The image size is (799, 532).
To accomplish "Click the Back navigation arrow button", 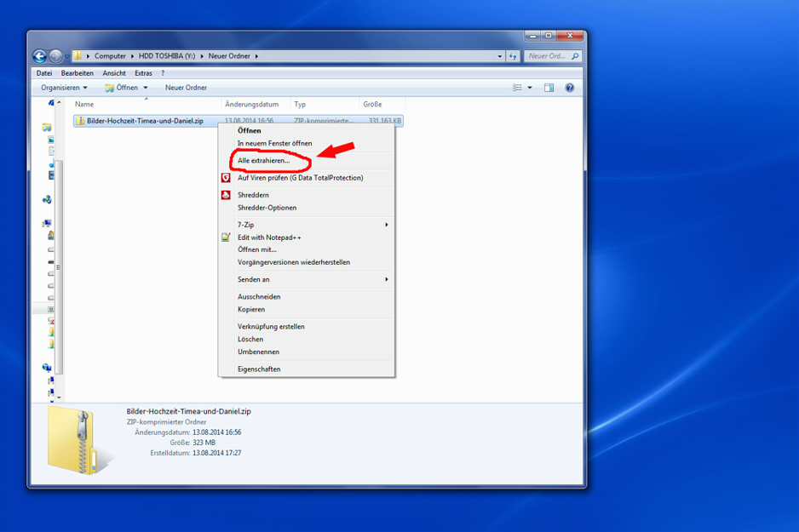I will [39, 56].
